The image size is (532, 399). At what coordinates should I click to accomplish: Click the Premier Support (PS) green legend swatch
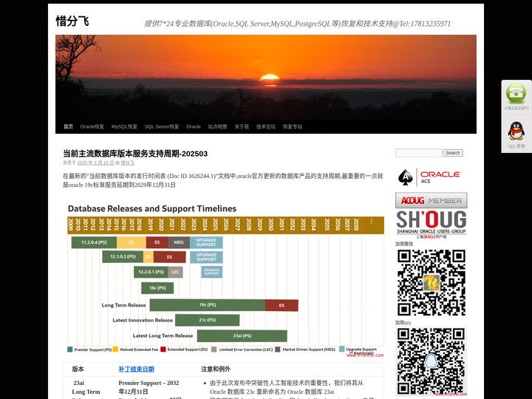pos(70,349)
